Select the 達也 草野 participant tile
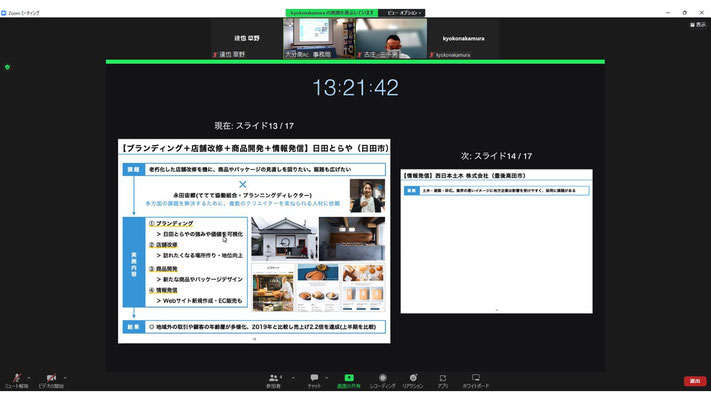 point(247,39)
